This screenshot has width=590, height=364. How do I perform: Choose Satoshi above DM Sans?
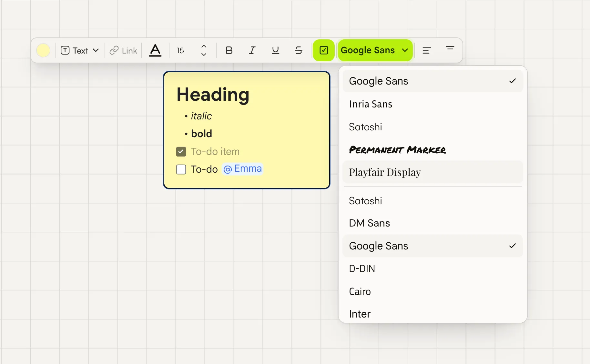coord(432,201)
